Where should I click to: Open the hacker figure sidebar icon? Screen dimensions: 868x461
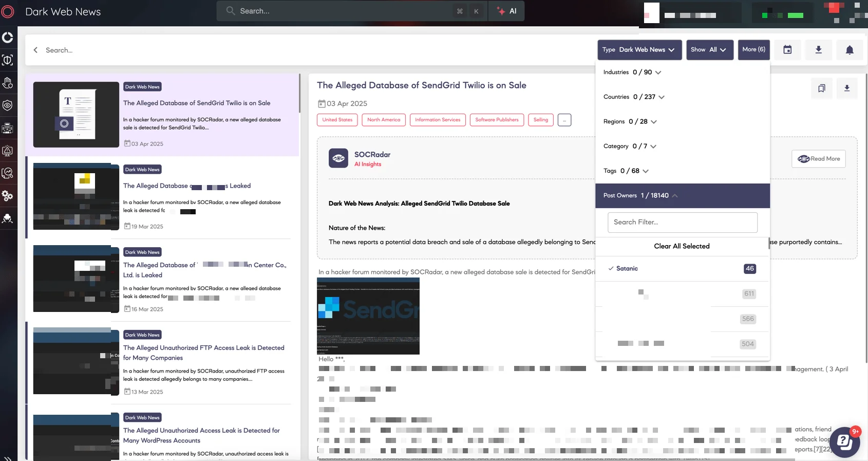tap(8, 218)
